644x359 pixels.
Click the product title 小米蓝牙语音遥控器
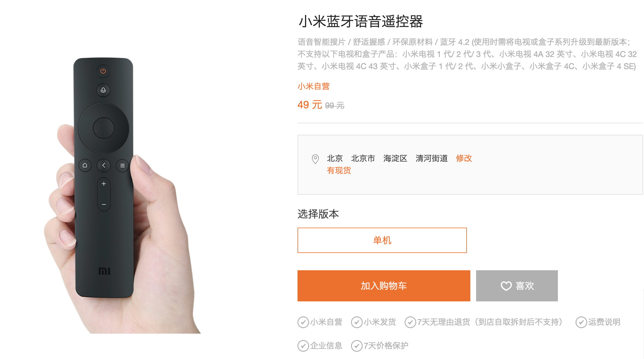[361, 22]
